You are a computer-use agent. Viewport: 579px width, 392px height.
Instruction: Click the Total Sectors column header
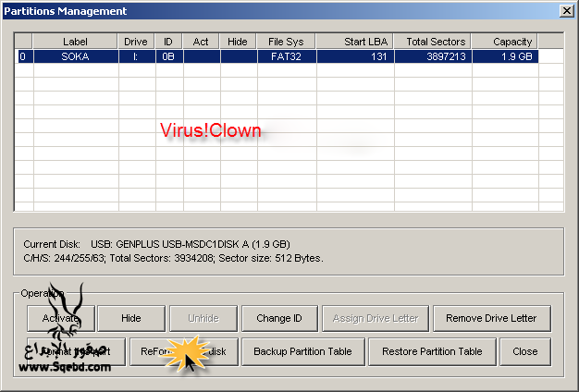pos(435,42)
